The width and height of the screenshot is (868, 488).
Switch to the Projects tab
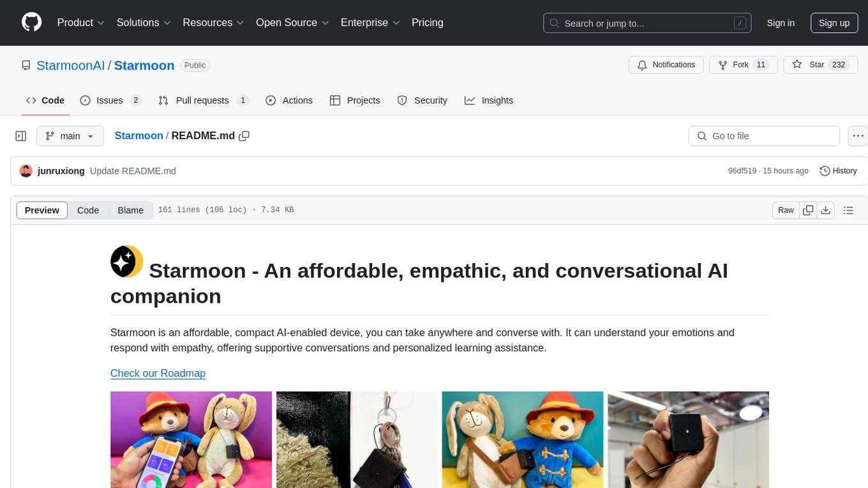pos(355,100)
